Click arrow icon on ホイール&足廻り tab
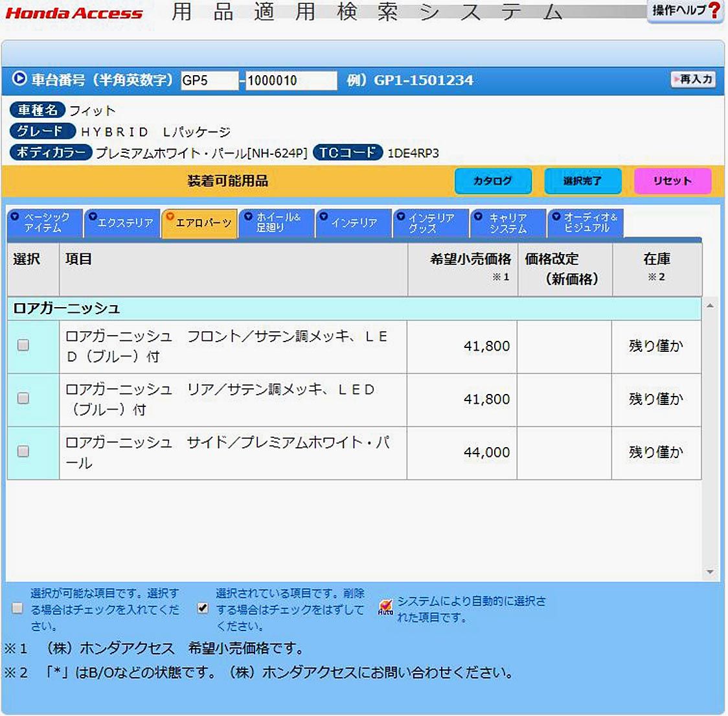Viewport: 728px width, 716px height. click(247, 217)
